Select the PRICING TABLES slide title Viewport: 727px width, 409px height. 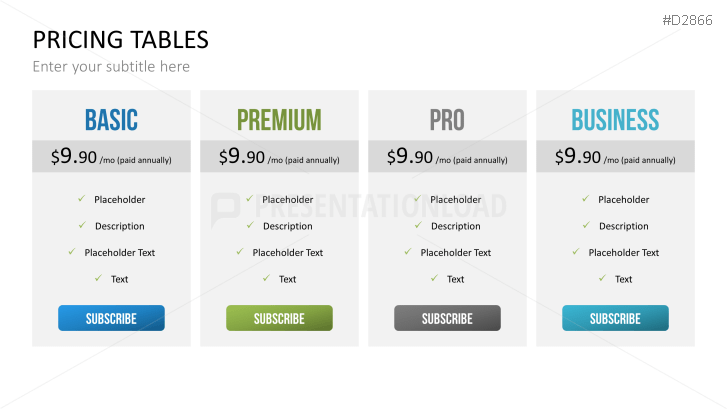121,39
